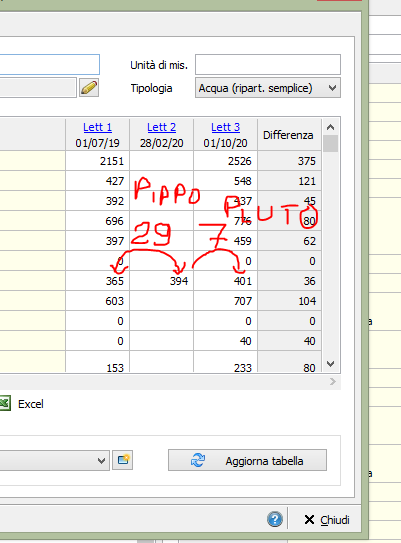Select the Lett 1 cell with 2151
Image resolution: width=401 pixels, height=543 pixels.
click(x=98, y=161)
